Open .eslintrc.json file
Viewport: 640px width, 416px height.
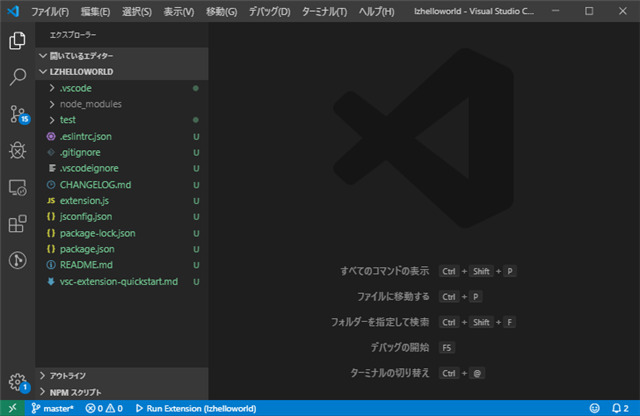click(x=122, y=136)
